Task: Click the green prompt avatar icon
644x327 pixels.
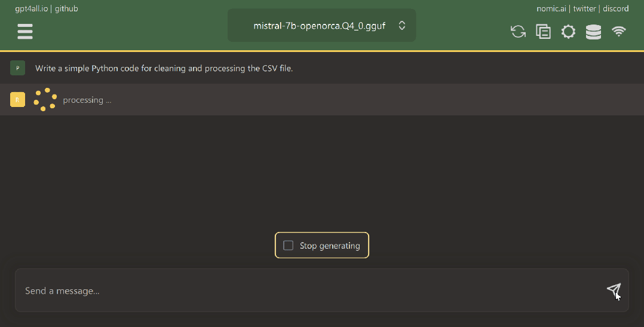Action: click(x=18, y=68)
